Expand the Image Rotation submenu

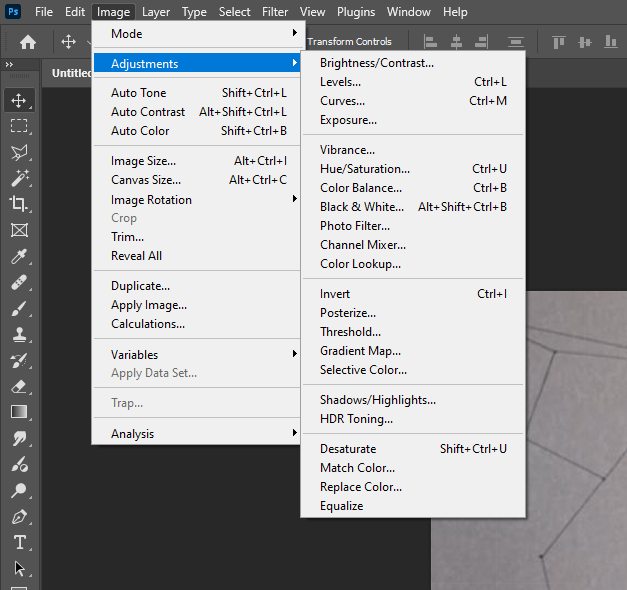click(198, 199)
